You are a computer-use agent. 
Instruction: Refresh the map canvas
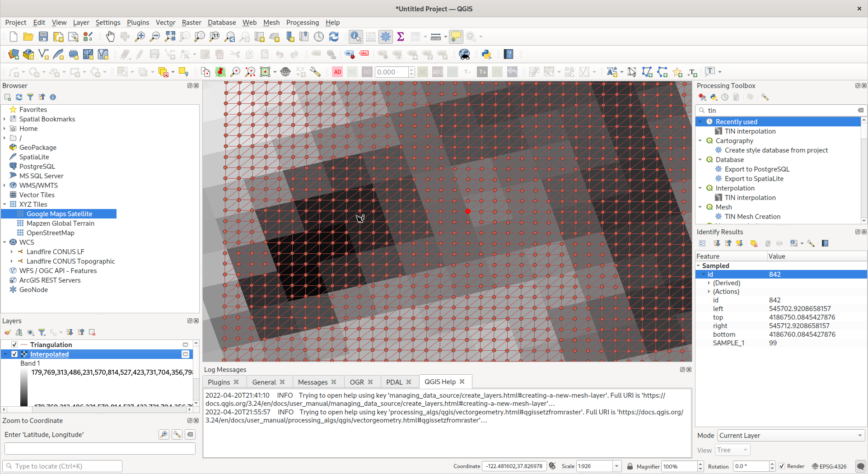334,37
